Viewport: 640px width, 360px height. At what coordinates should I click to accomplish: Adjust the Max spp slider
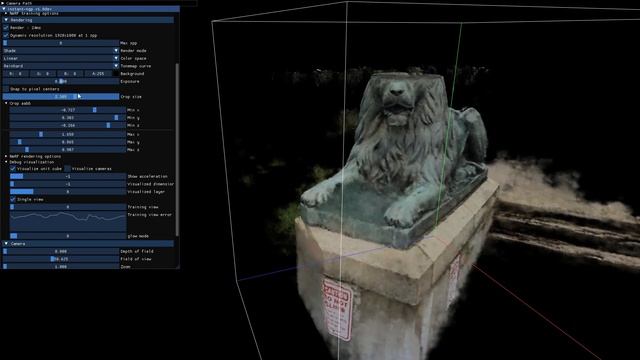point(61,43)
